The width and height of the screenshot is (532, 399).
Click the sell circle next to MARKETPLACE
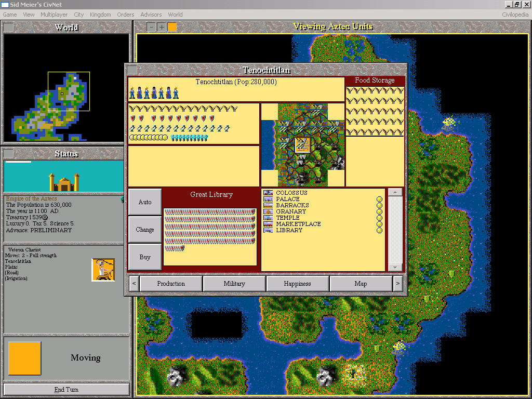[379, 224]
